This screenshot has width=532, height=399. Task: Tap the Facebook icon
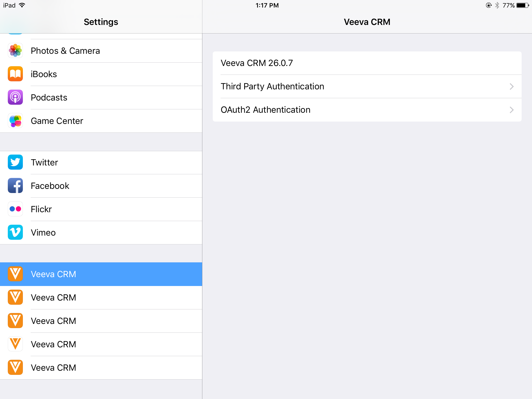[15, 186]
